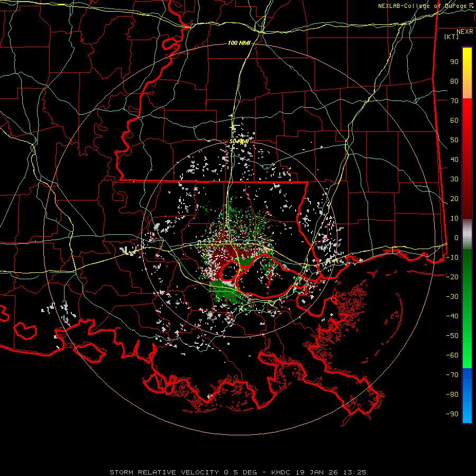Click the -50 value on the velocity scale
The width and height of the screenshot is (476, 476).
(x=452, y=335)
